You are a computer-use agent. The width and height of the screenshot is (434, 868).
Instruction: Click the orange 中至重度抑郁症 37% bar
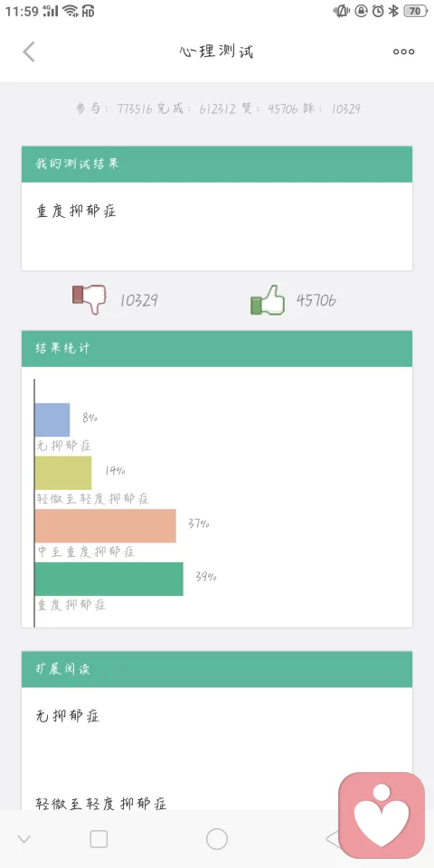pos(105,526)
